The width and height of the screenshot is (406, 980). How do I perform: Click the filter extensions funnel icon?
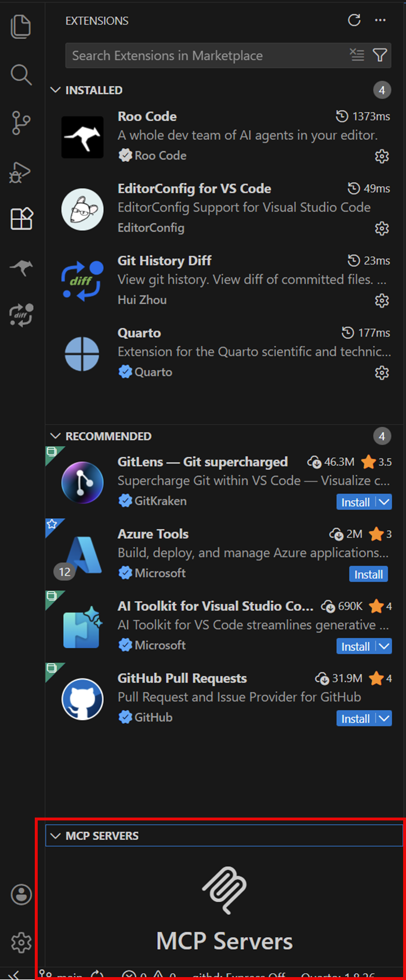pyautogui.click(x=380, y=55)
